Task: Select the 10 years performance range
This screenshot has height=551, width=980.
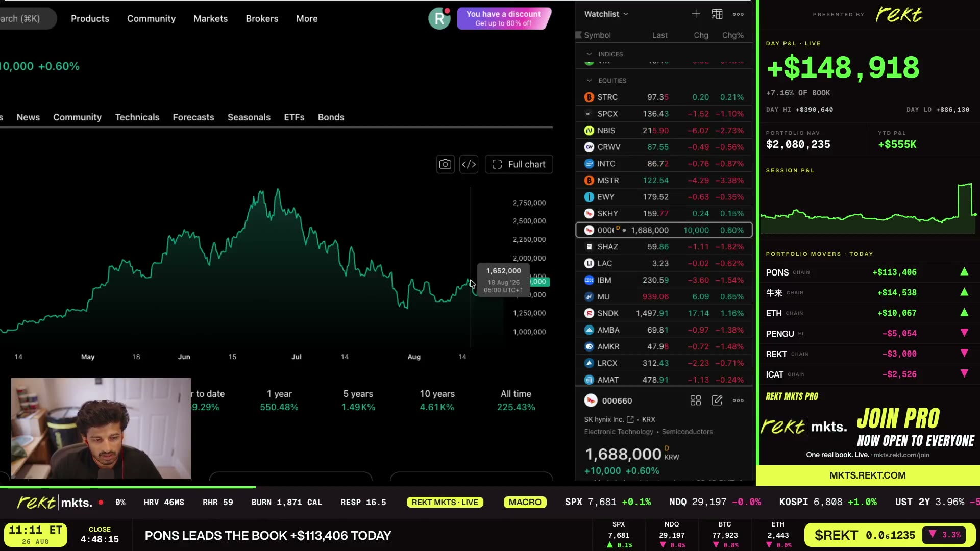Action: click(437, 400)
